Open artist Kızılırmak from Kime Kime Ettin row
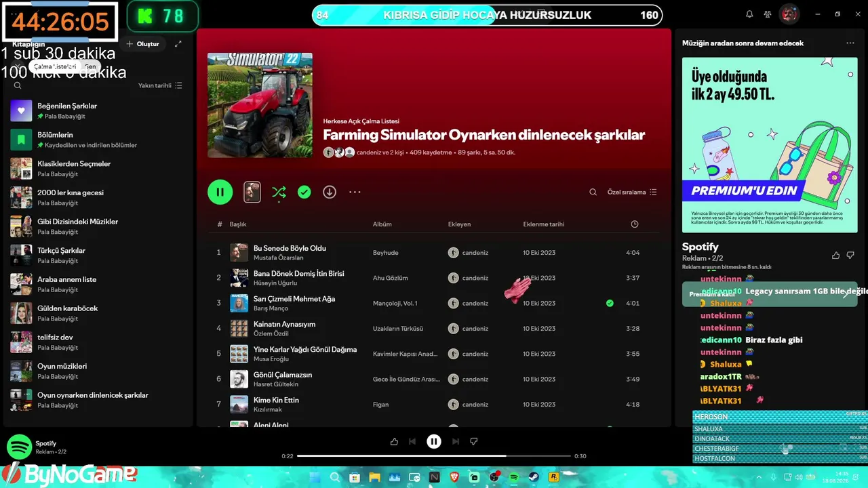This screenshot has height=488, width=868. (268, 410)
